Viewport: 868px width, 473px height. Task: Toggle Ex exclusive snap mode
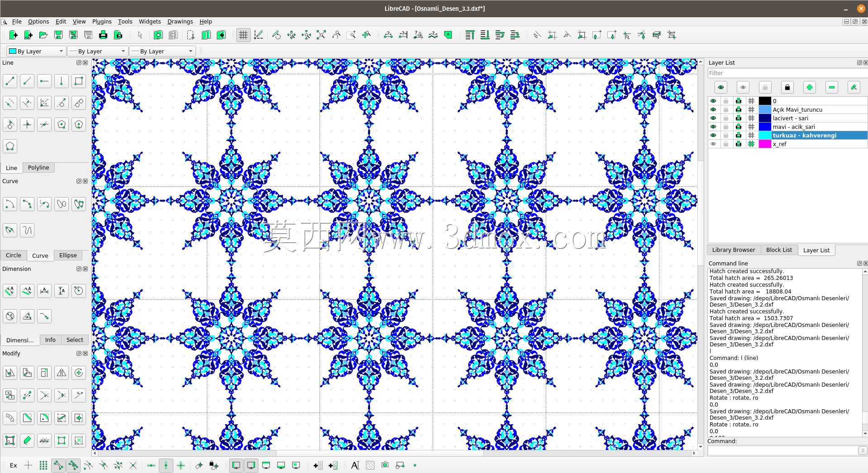pos(14,465)
